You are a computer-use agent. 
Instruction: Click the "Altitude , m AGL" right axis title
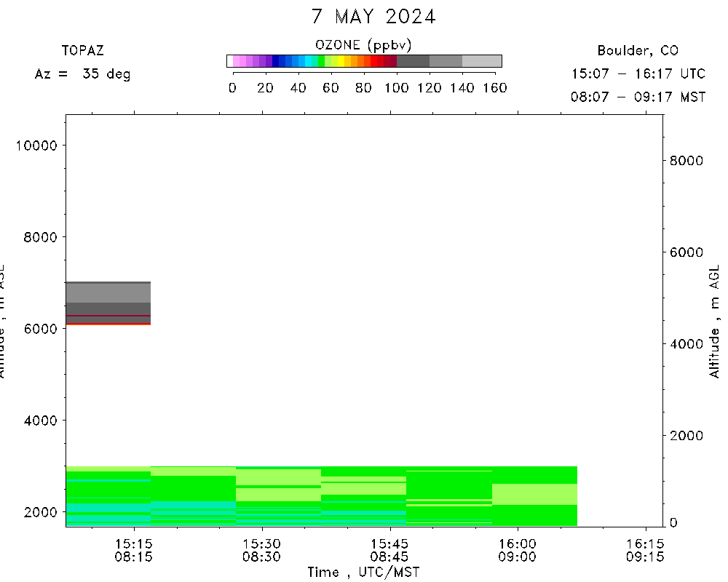[714, 321]
